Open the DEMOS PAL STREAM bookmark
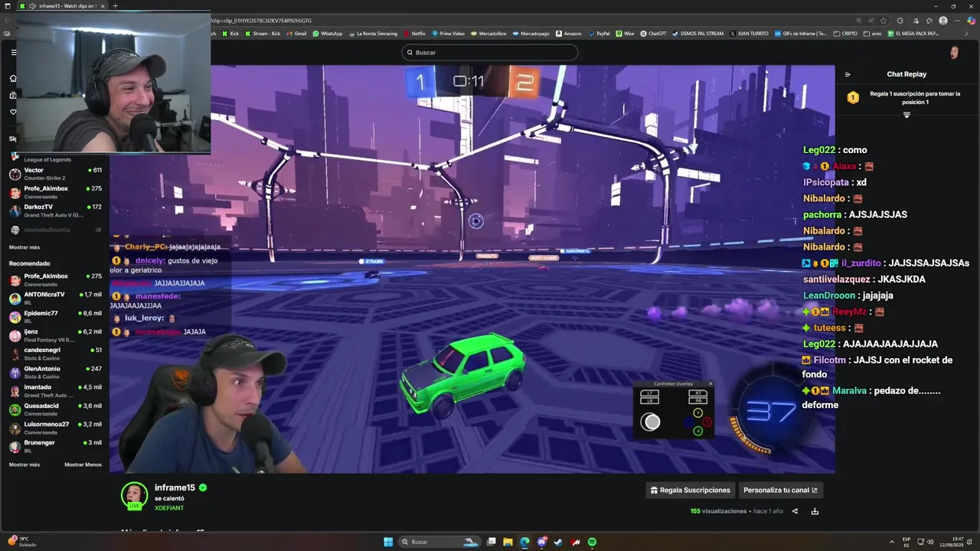The width and height of the screenshot is (980, 551). pos(697,34)
